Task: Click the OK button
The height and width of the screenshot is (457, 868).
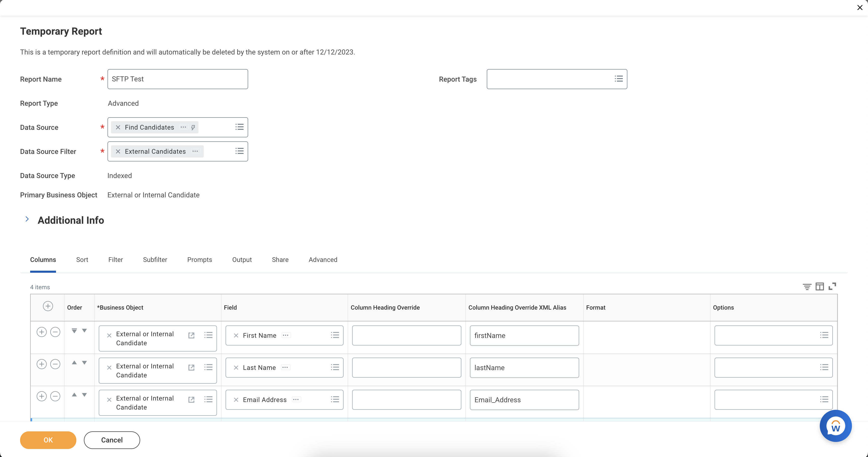Action: [48, 440]
